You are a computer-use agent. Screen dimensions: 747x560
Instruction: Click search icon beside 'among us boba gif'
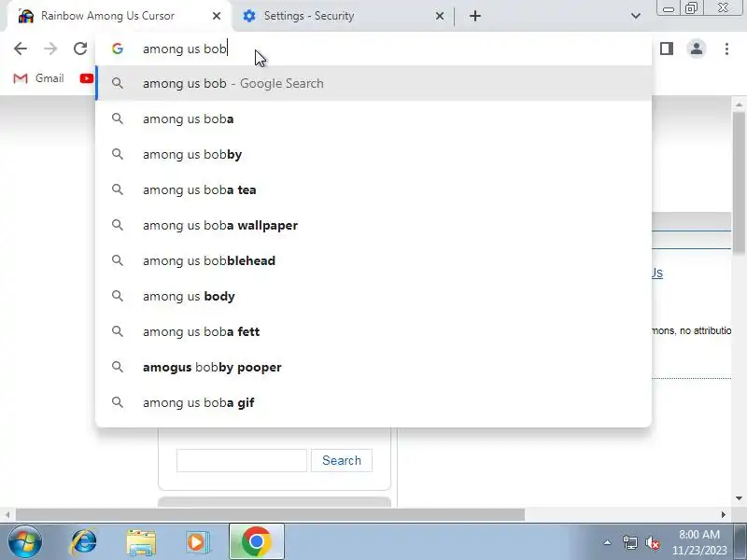tap(118, 402)
